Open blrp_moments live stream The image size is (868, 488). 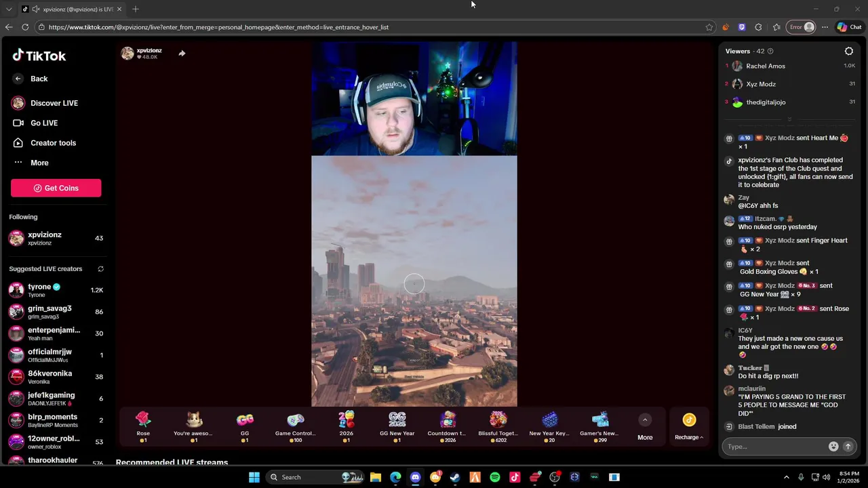[x=56, y=420]
